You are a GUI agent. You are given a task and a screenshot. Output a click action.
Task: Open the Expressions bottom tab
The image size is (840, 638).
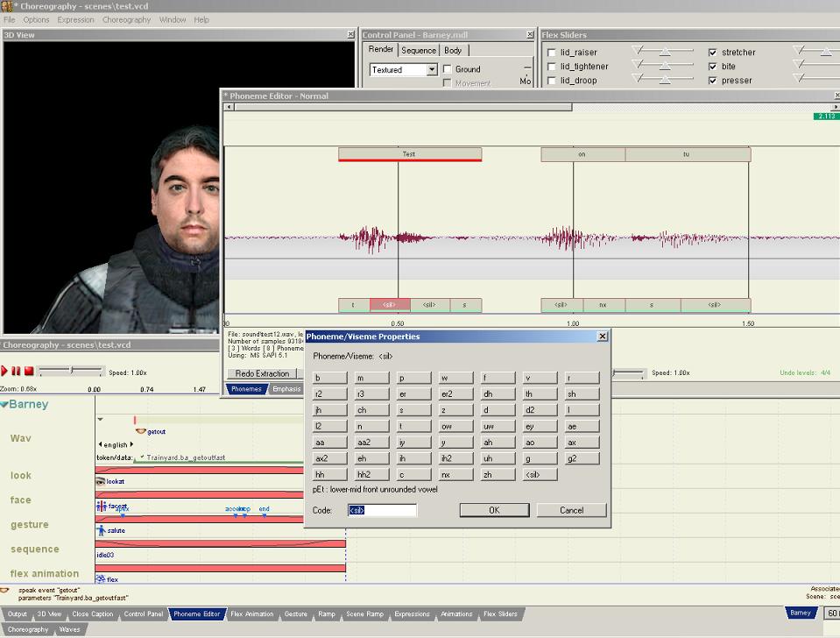point(412,613)
